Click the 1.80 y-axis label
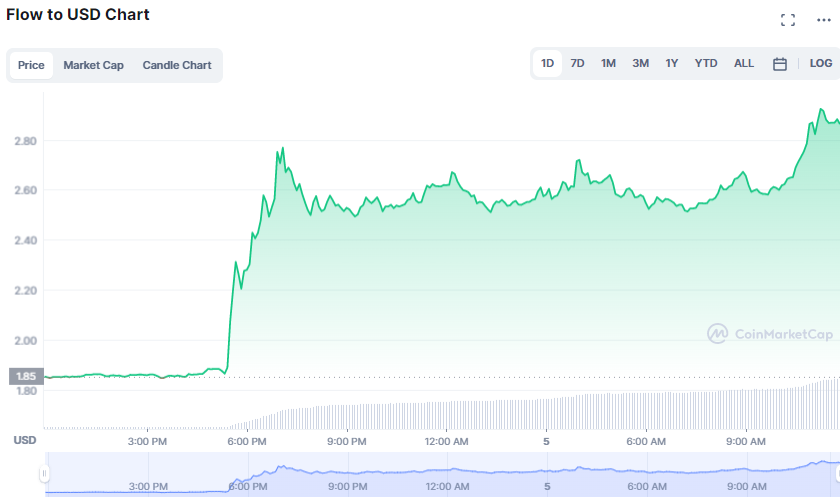This screenshot has width=840, height=502. pos(26,391)
